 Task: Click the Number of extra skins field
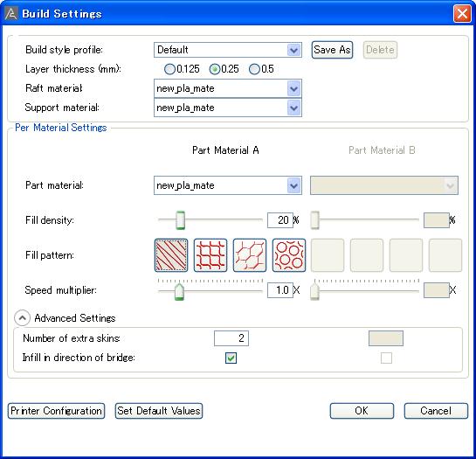pyautogui.click(x=231, y=338)
